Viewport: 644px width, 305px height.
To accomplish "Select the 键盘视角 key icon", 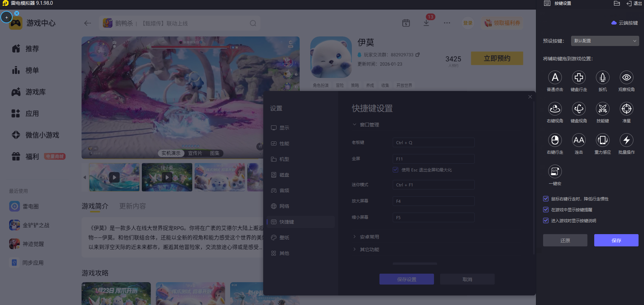I will click(579, 109).
